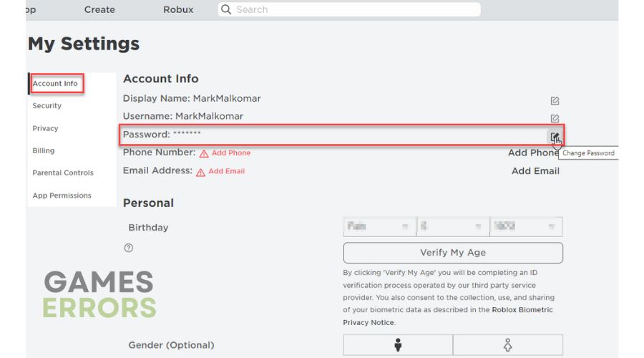Click the Add Phone button on right
The height and width of the screenshot is (358, 644).
(x=533, y=153)
